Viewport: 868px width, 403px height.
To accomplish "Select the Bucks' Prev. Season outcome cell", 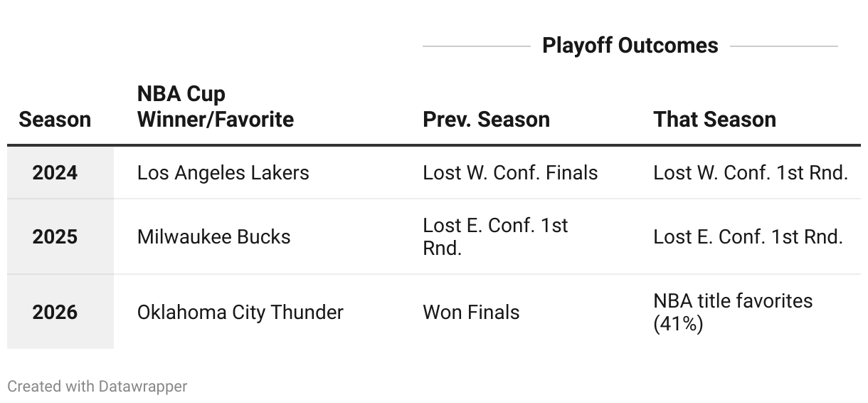I will pyautogui.click(x=495, y=236).
